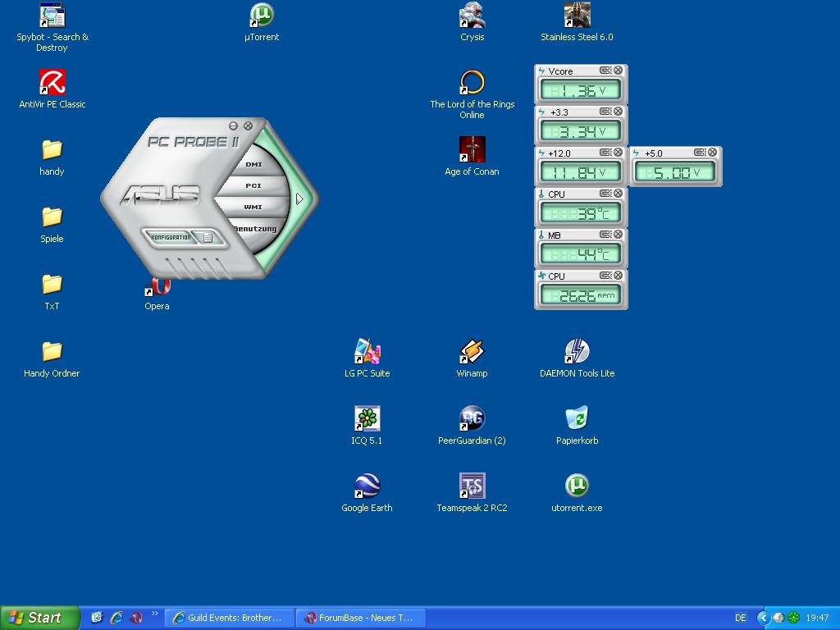840x630 pixels.
Task: Click the CPU 39°C temperature readout
Action: pyautogui.click(x=581, y=213)
